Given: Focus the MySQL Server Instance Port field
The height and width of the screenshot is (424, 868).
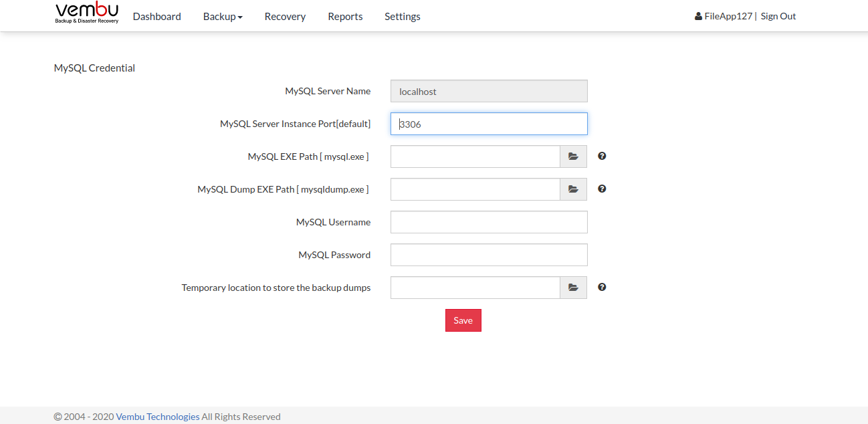Looking at the screenshot, I should pos(489,124).
